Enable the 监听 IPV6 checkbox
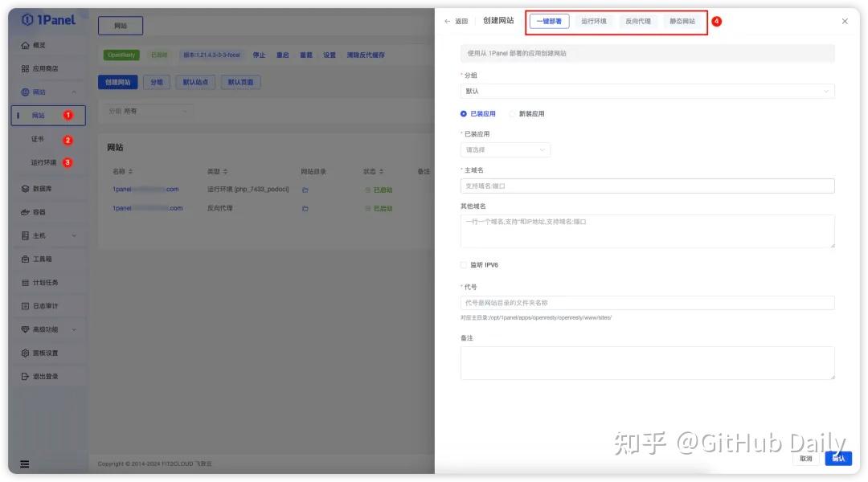Image resolution: width=868 pixels, height=482 pixels. coord(464,265)
